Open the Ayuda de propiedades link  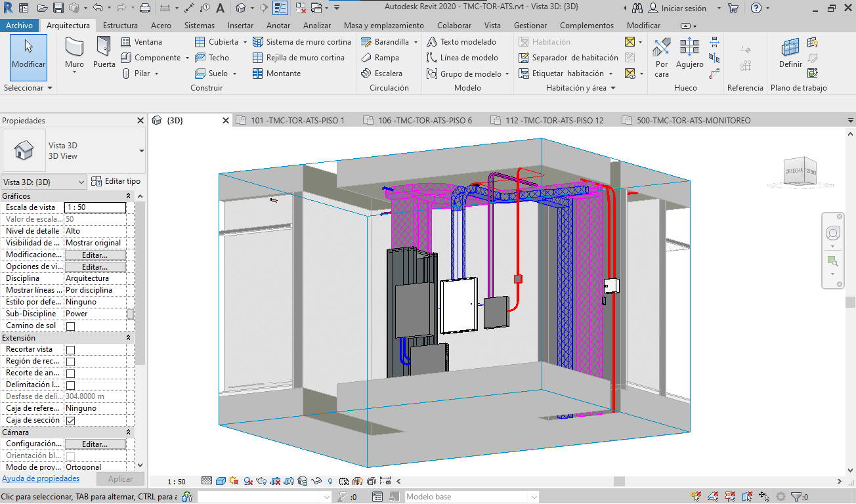(41, 479)
